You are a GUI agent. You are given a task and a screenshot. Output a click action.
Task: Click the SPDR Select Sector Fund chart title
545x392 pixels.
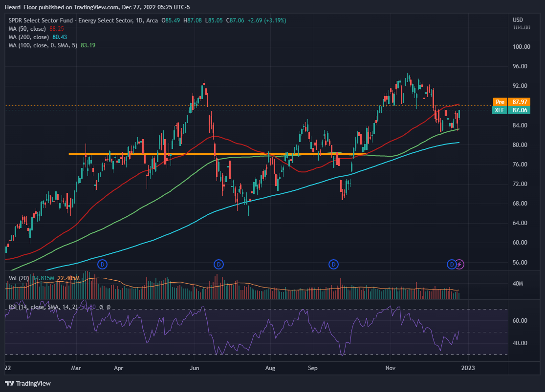pos(83,21)
